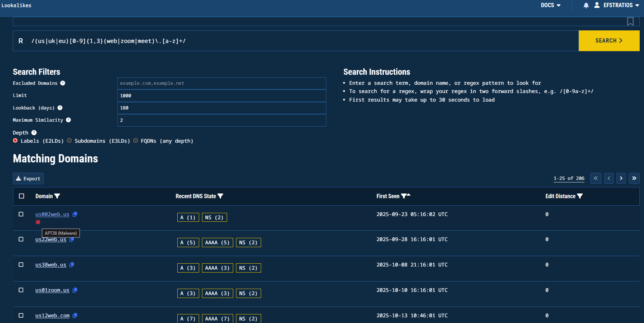The height and width of the screenshot is (323, 644).
Task: Go to next page of results
Action: 621,178
